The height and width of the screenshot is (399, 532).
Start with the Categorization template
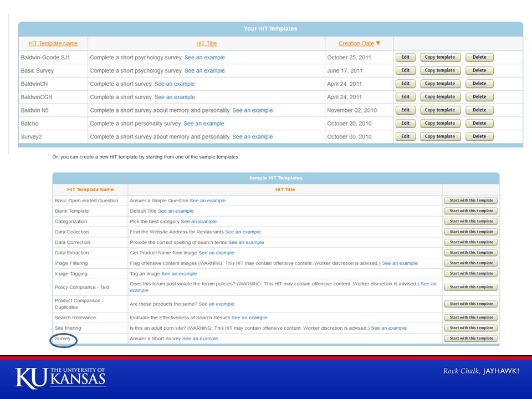[x=471, y=222]
